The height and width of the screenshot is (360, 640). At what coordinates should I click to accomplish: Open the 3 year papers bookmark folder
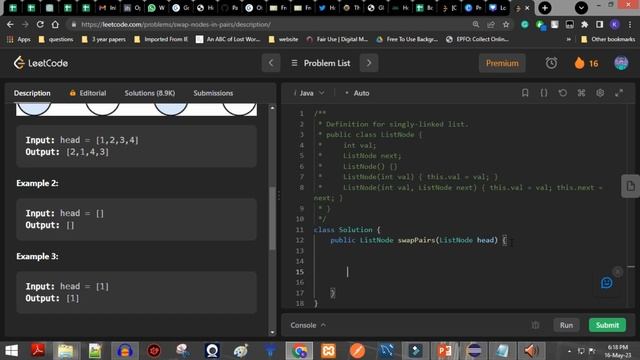[x=104, y=39]
